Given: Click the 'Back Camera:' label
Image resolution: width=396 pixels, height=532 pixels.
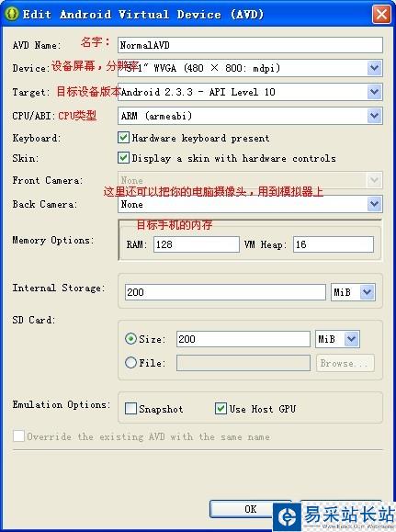Looking at the screenshot, I should tap(45, 204).
